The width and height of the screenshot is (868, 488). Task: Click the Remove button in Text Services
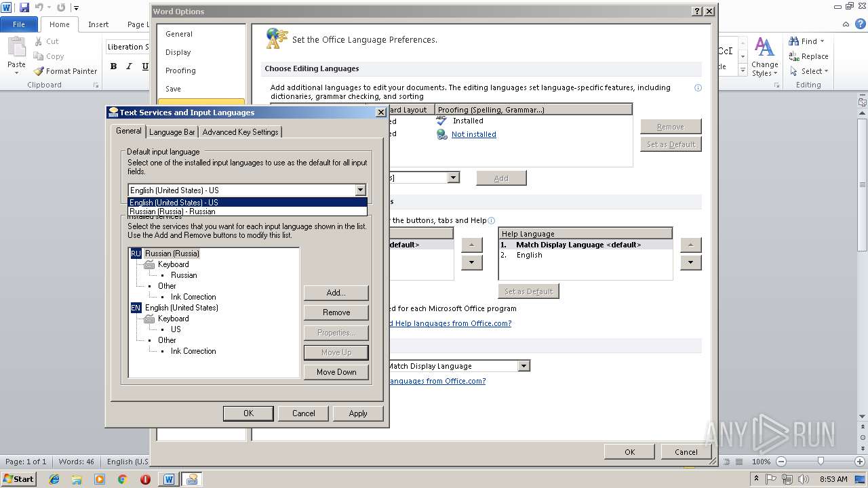coord(336,312)
